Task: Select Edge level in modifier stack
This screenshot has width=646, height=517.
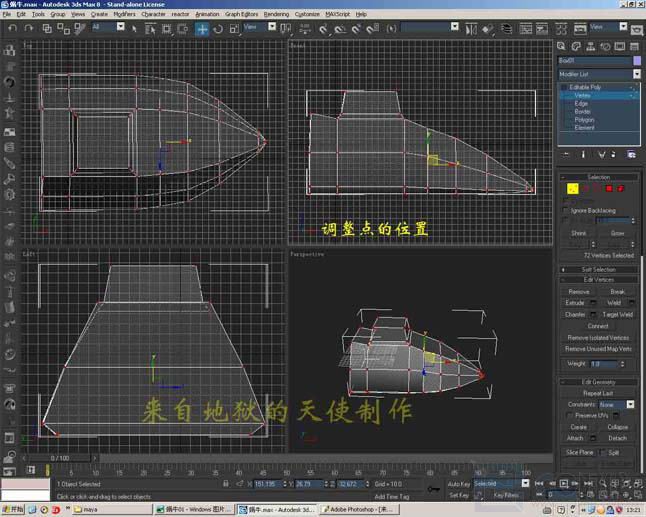Action: pos(581,103)
